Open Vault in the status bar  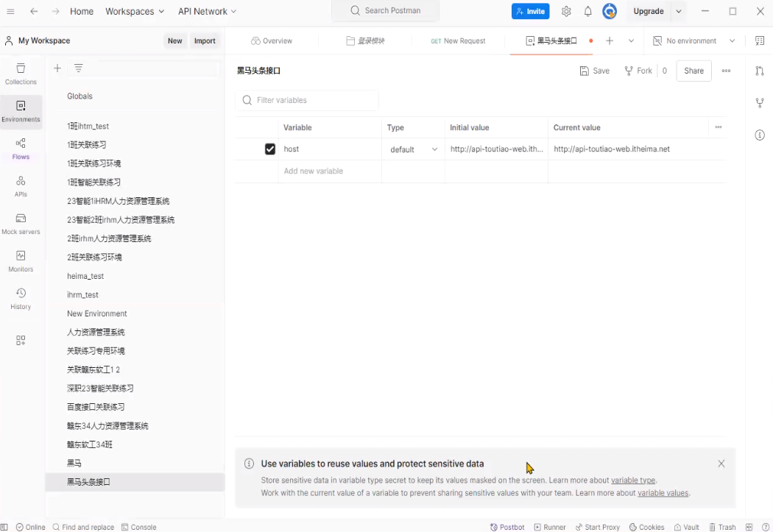coord(687,527)
